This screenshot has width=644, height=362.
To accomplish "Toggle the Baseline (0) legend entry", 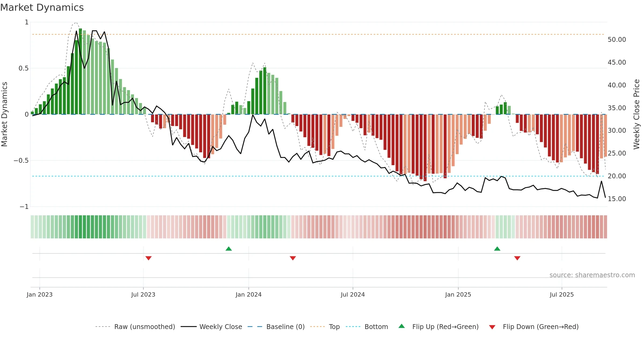I will coord(276,327).
